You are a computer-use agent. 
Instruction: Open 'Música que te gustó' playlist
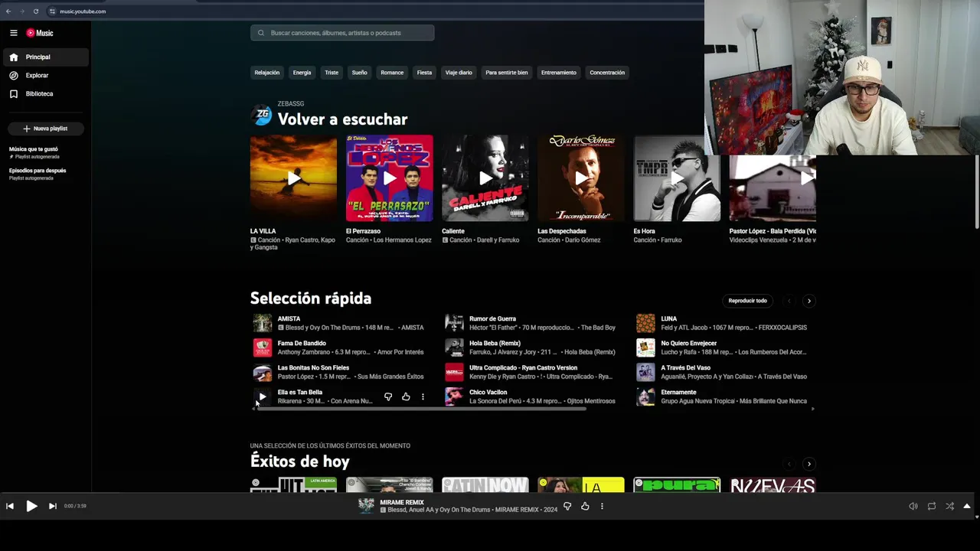coord(34,152)
